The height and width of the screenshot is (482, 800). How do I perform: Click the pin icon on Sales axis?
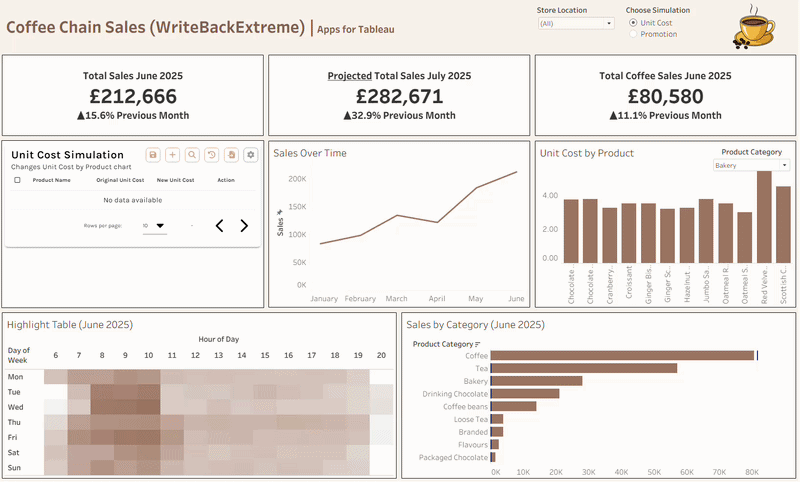pos(280,212)
